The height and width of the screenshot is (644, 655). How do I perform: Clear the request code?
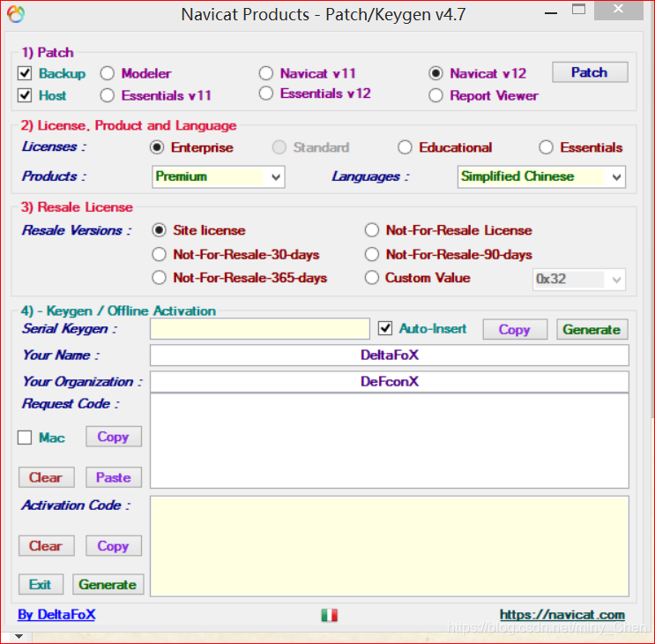tap(47, 477)
